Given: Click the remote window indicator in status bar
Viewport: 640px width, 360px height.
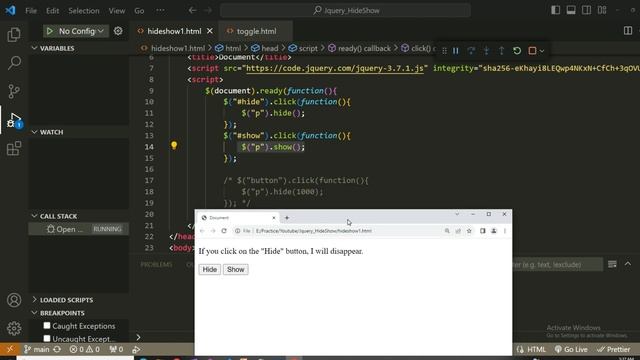Looking at the screenshot, I should click(x=10, y=349).
